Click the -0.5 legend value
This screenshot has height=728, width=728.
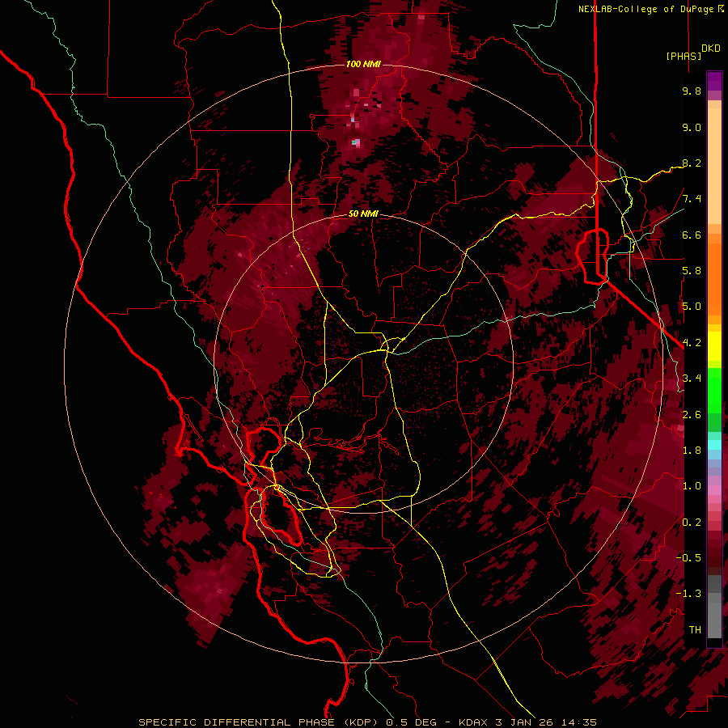(x=688, y=558)
